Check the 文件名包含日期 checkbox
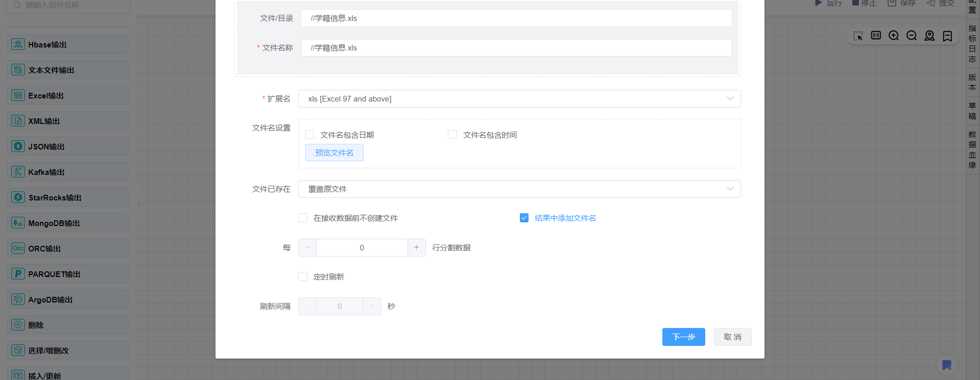The width and height of the screenshot is (980, 380). [x=309, y=135]
